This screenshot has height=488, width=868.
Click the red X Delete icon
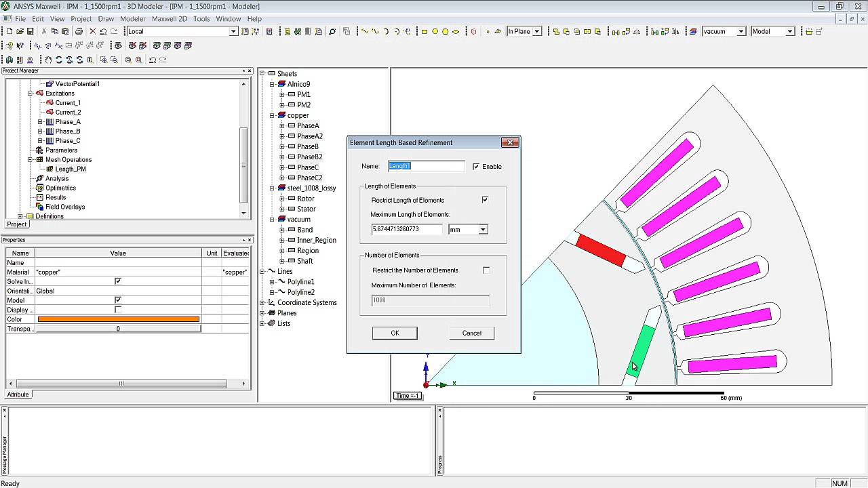pyautogui.click(x=93, y=31)
